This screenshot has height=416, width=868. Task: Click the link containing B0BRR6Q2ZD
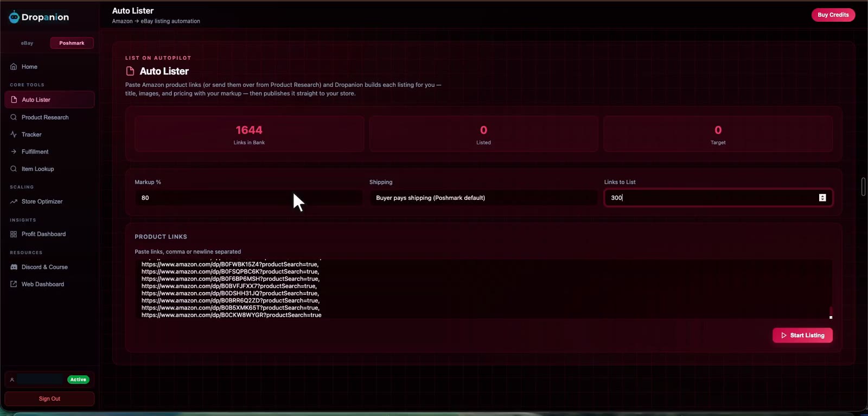(x=231, y=301)
